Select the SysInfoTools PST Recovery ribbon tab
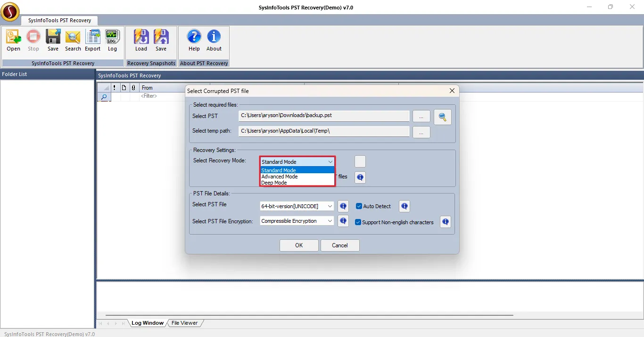The height and width of the screenshot is (337, 644). pyautogui.click(x=59, y=21)
